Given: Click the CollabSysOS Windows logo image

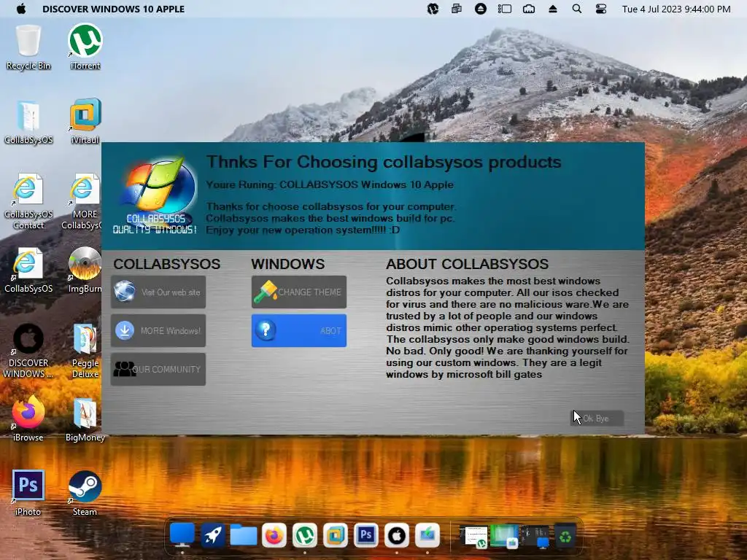Looking at the screenshot, I should click(x=155, y=195).
